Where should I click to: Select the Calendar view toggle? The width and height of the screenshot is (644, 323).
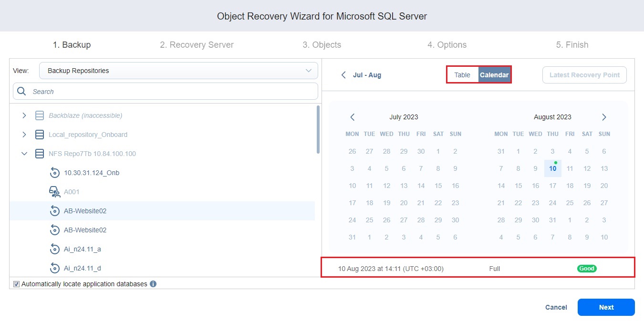[x=494, y=75]
